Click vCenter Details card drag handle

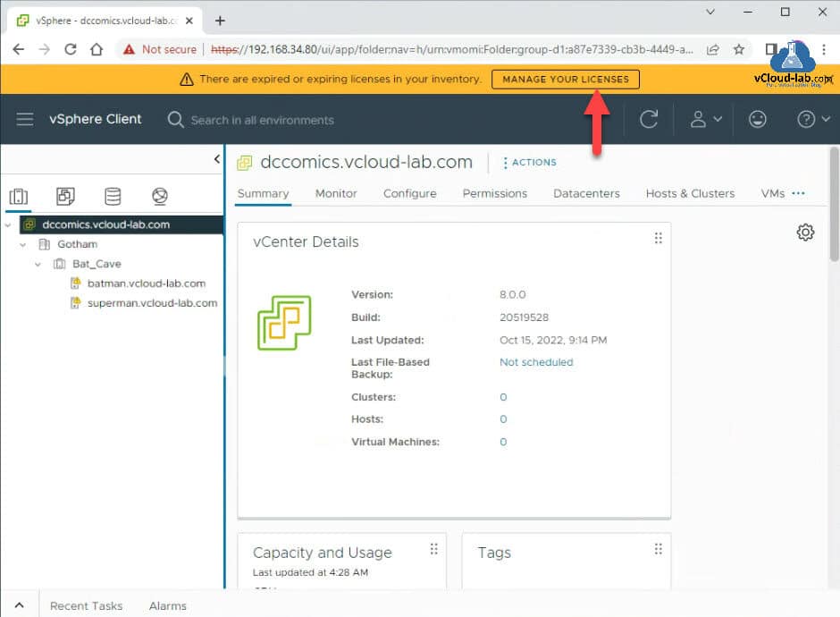[x=659, y=238]
